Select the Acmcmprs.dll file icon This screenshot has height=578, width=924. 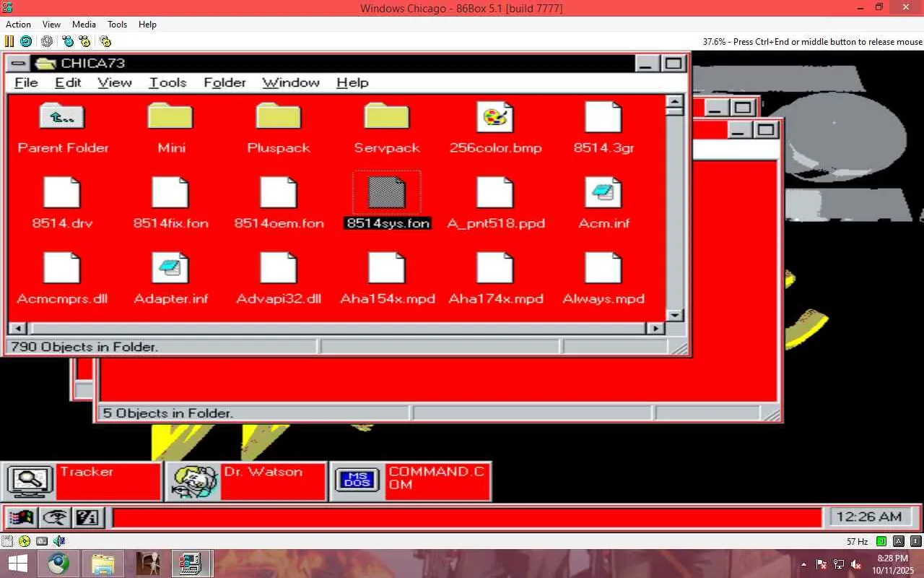(62, 268)
